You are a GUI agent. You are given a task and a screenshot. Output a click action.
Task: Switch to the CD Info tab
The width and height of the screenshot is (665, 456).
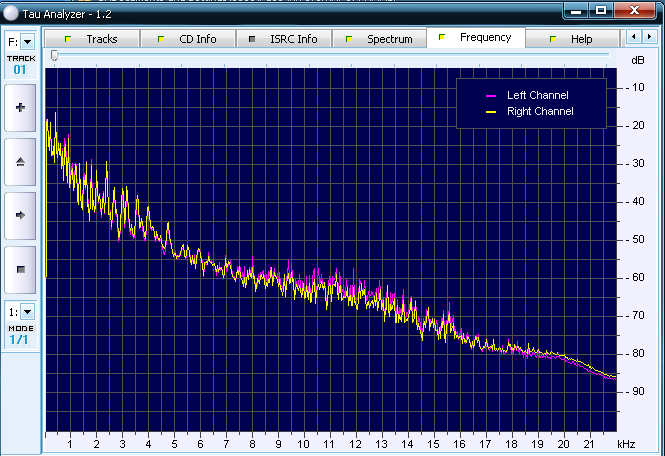(188, 39)
